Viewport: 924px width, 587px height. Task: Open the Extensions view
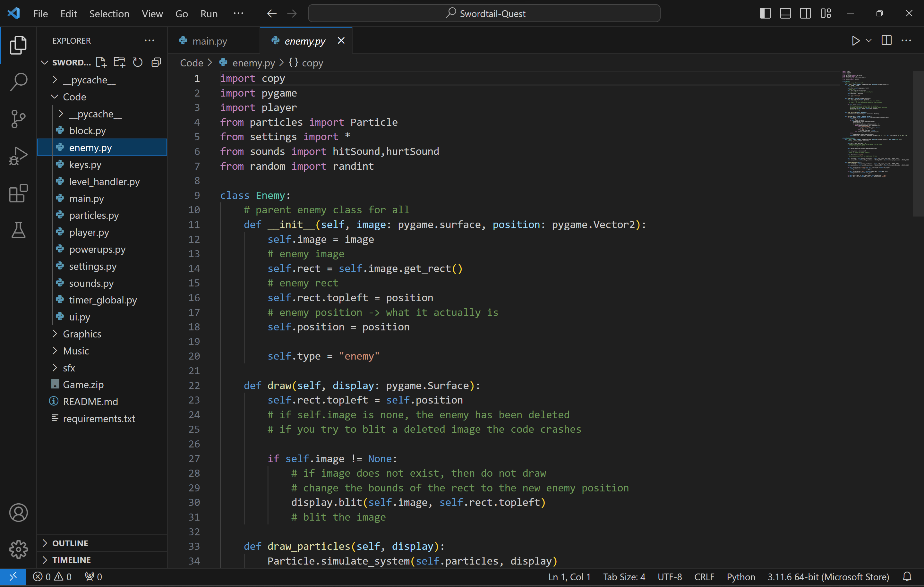pos(18,193)
